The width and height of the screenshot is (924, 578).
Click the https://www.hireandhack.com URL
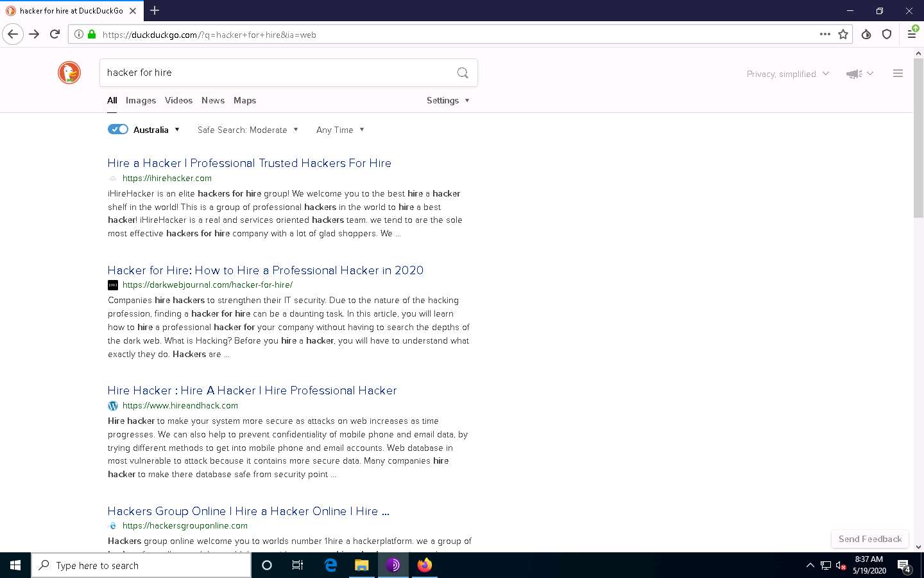180,406
